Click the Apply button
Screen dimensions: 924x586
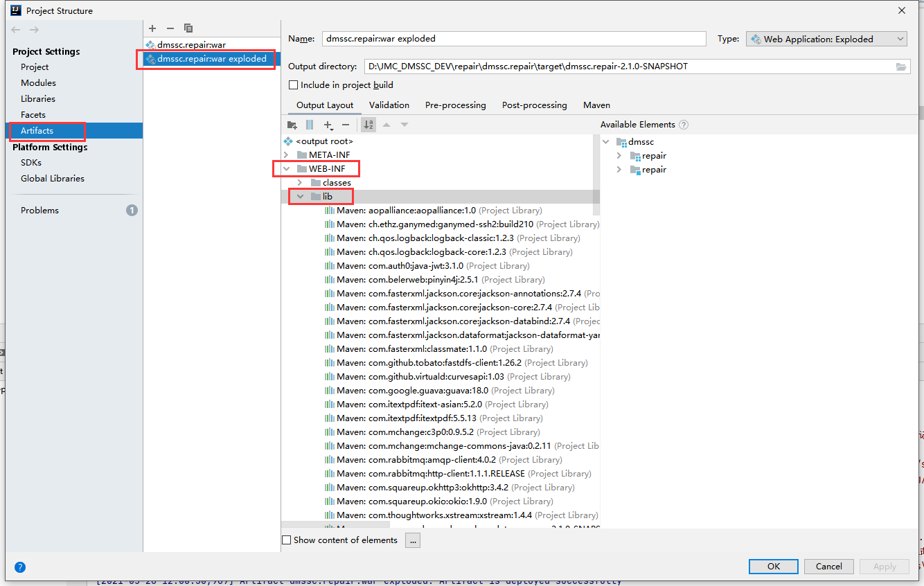(885, 567)
